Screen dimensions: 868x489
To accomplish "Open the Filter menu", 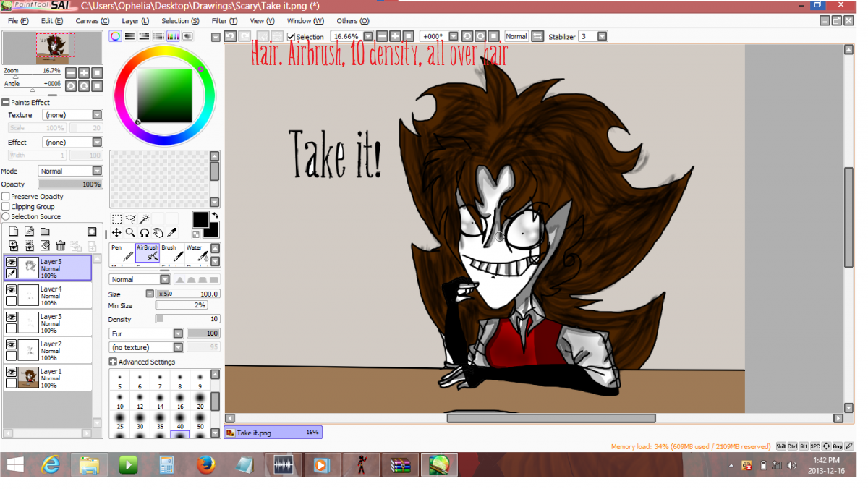I will [x=224, y=21].
